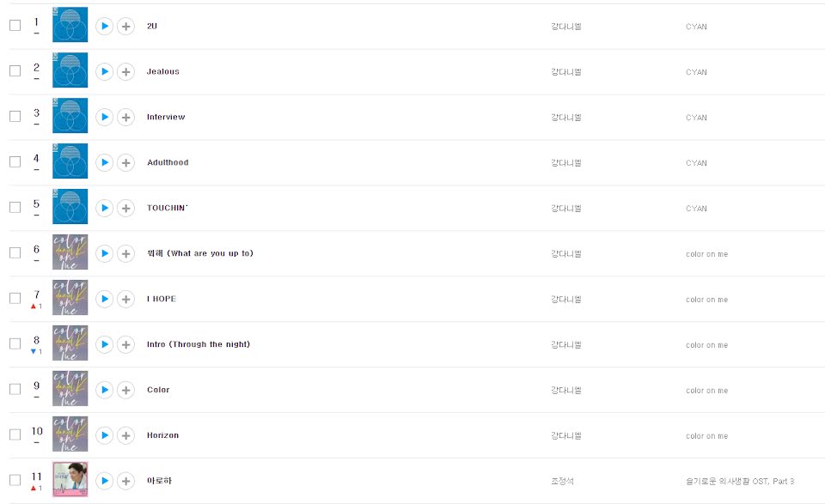Image resolution: width=825 pixels, height=504 pixels.
Task: Play the song 2U
Action: click(104, 26)
